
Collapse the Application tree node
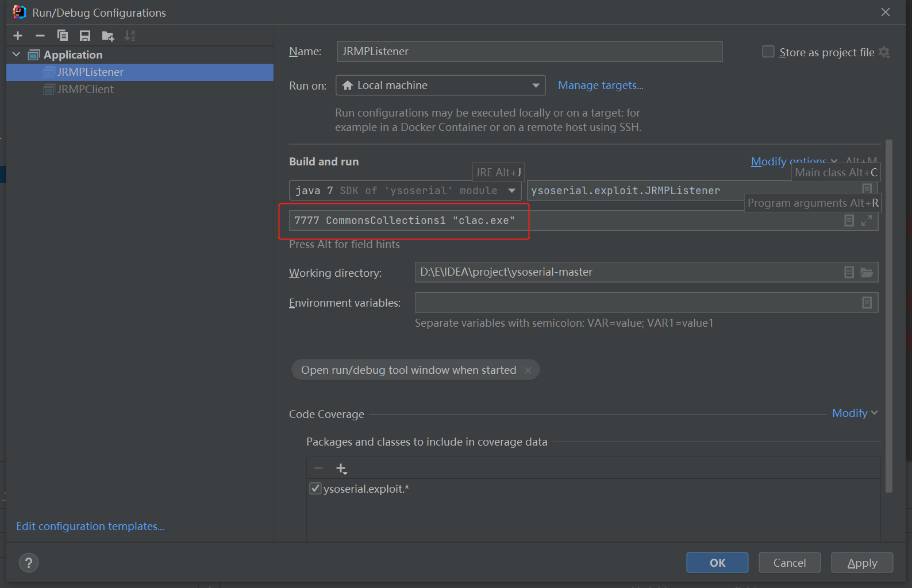coord(16,55)
